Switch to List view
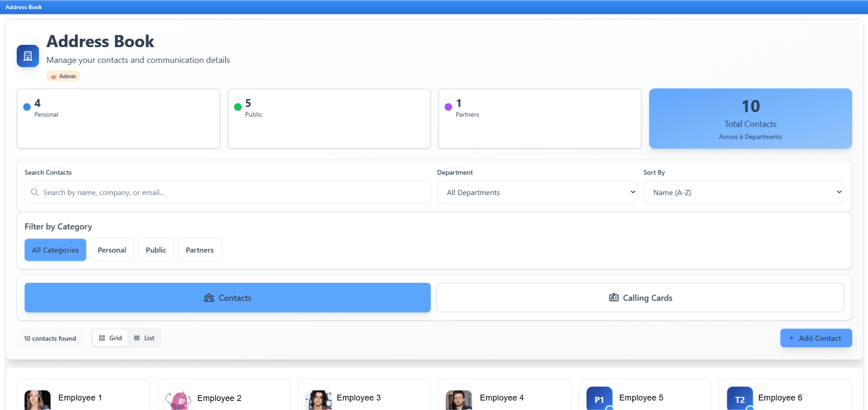868x410 pixels. (144, 338)
